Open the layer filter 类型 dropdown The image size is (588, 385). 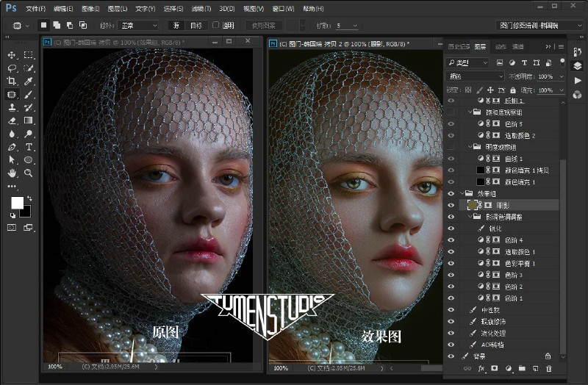click(467, 62)
